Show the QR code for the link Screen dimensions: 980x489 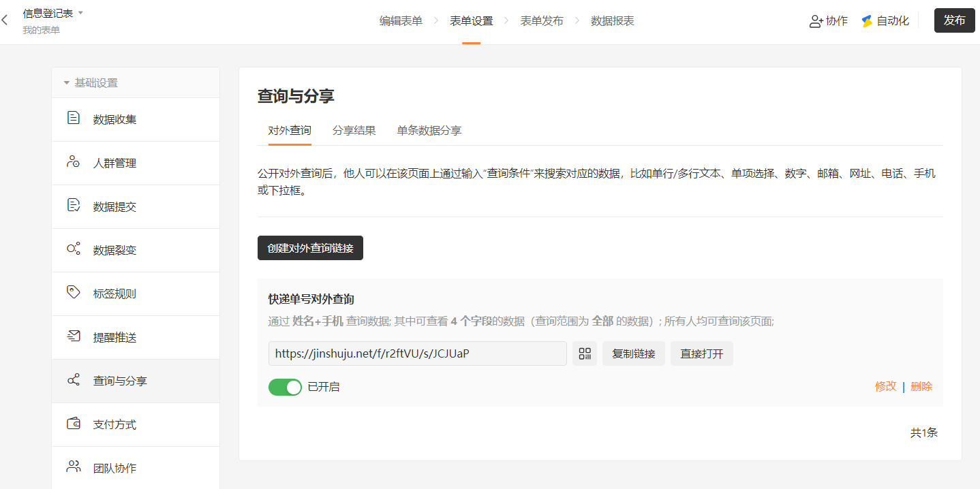point(585,353)
